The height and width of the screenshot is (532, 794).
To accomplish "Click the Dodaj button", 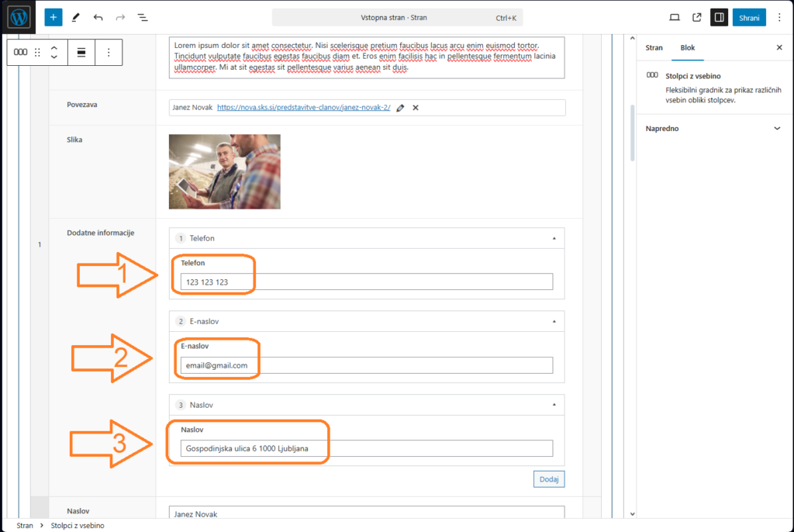I will [x=549, y=479].
